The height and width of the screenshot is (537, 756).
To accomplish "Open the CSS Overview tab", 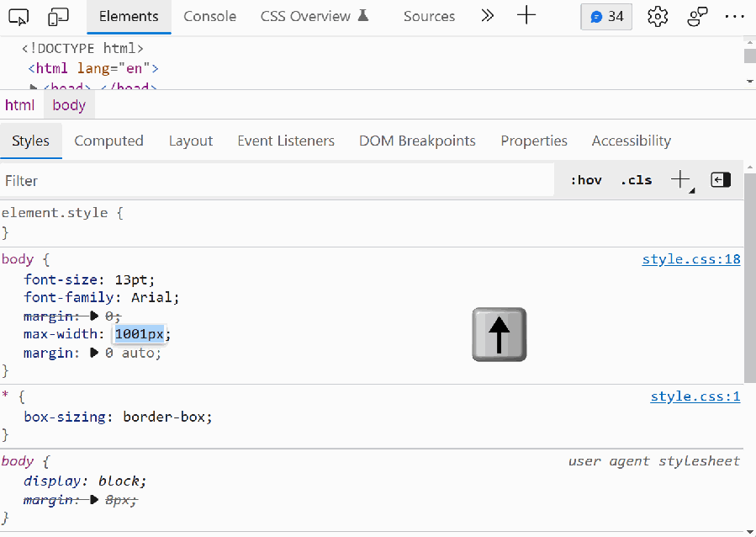I will (315, 16).
